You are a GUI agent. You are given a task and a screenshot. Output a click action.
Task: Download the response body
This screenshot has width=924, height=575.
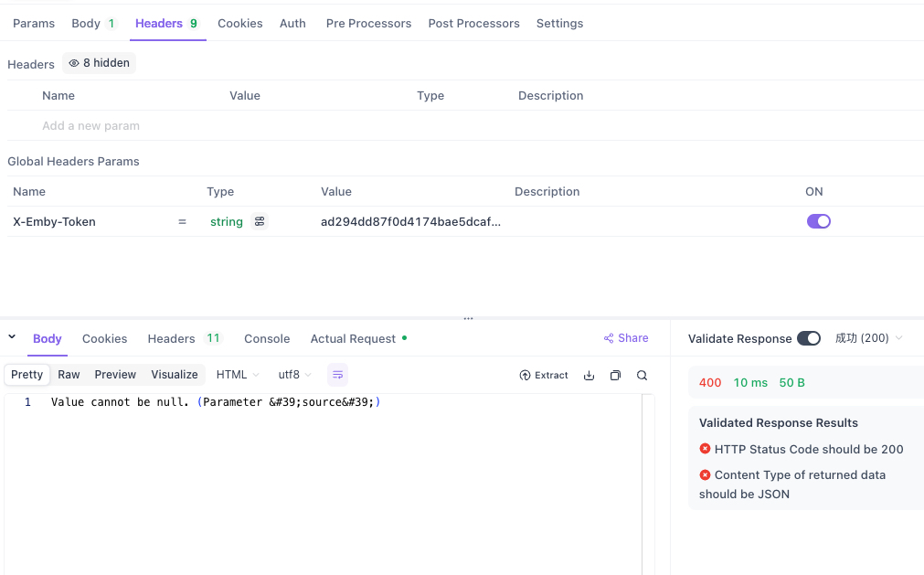589,375
